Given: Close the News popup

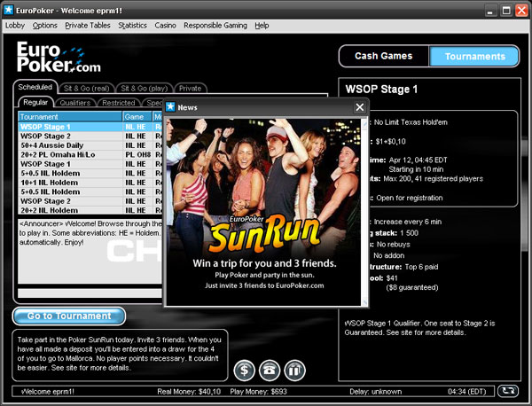Looking at the screenshot, I should click(x=360, y=107).
